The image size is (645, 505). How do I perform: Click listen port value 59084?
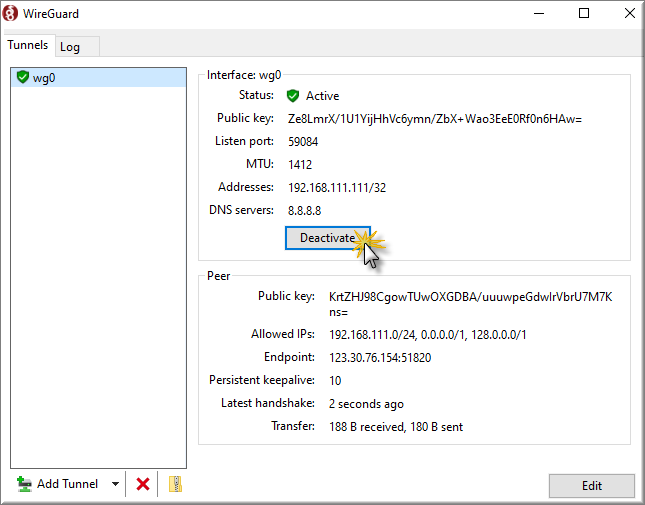pyautogui.click(x=303, y=142)
